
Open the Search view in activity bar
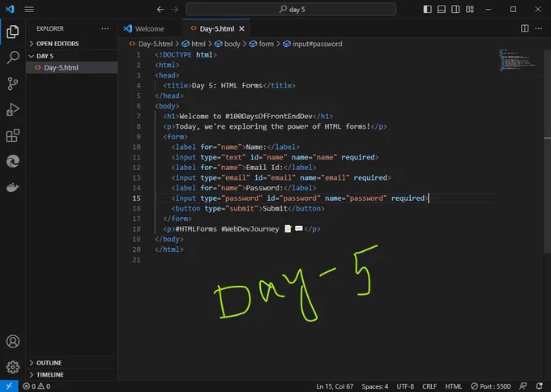[x=13, y=58]
